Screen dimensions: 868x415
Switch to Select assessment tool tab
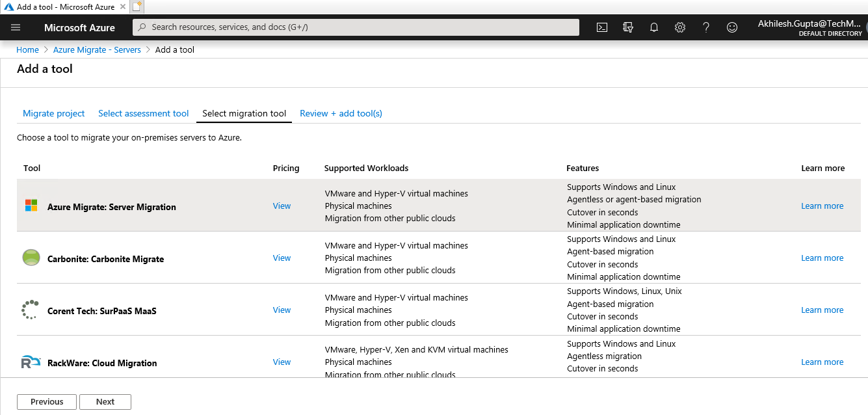point(144,113)
